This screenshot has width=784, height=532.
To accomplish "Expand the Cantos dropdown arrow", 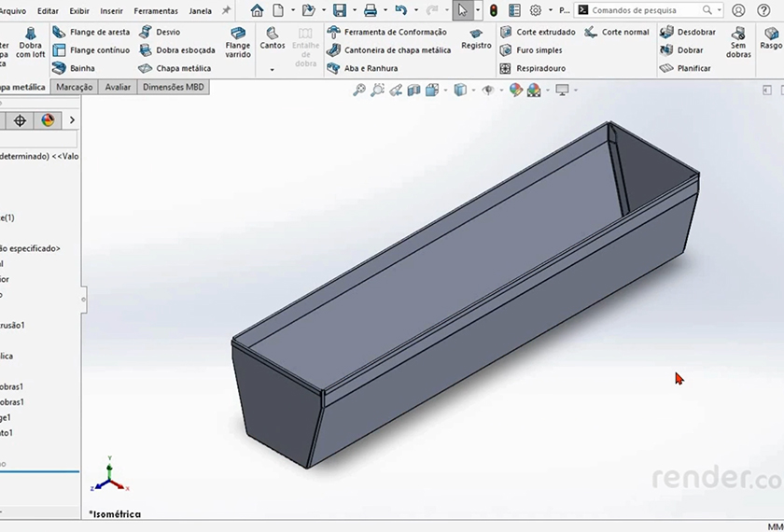I will pos(273,70).
